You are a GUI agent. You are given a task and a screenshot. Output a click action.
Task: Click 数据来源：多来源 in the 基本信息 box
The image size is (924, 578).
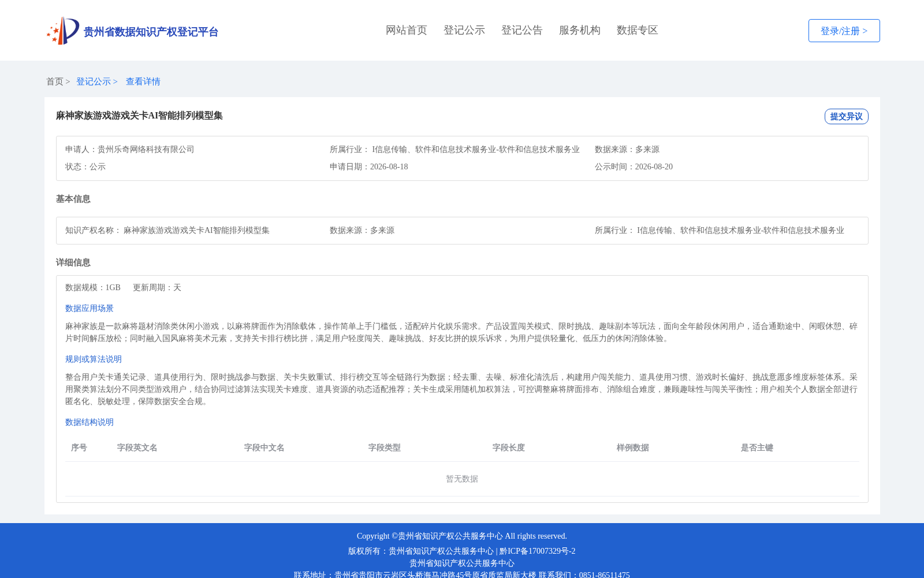pyautogui.click(x=362, y=230)
